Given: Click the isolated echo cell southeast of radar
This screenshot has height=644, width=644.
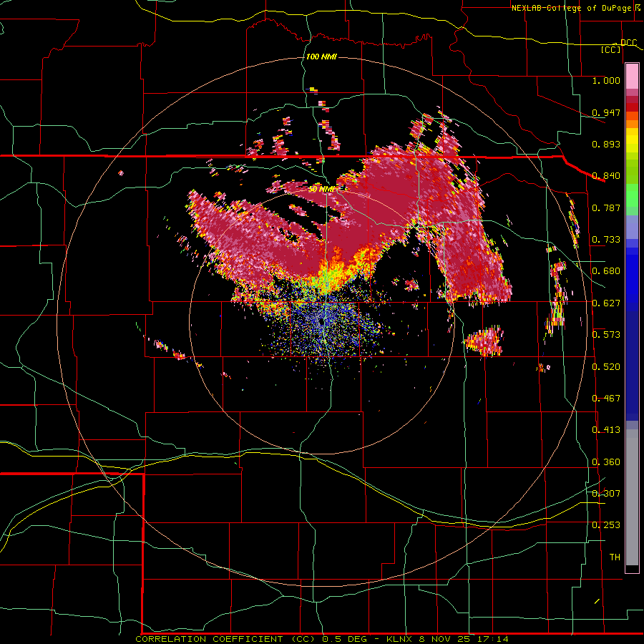Looking at the screenshot, I should point(484,341).
